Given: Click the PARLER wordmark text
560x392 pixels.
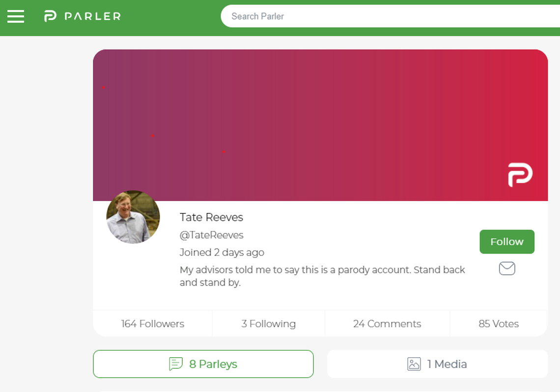Looking at the screenshot, I should click(x=92, y=16).
